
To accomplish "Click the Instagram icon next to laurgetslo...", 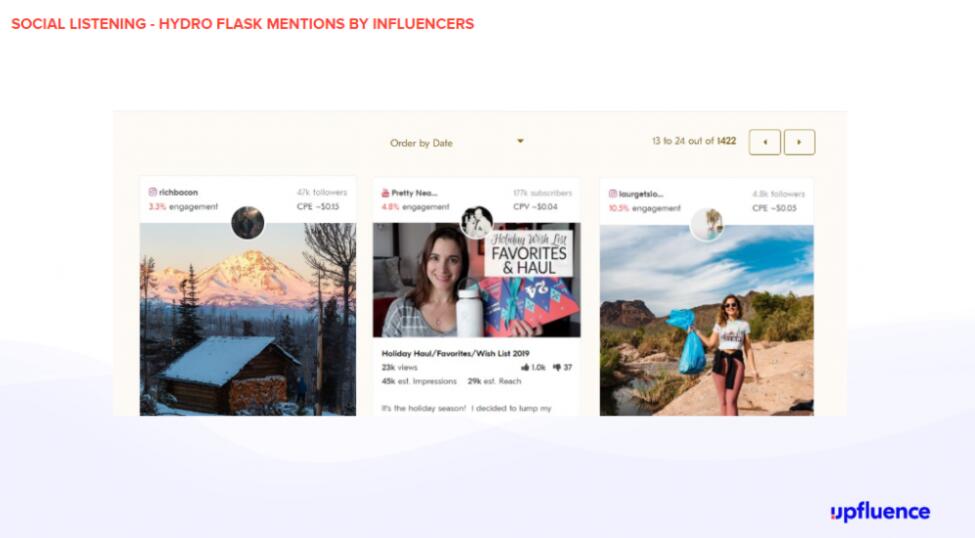I will [612, 194].
